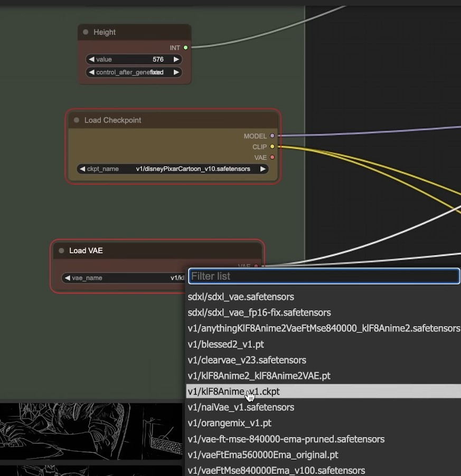Increase the Height value with right arrow
461x476 pixels.
coord(176,60)
